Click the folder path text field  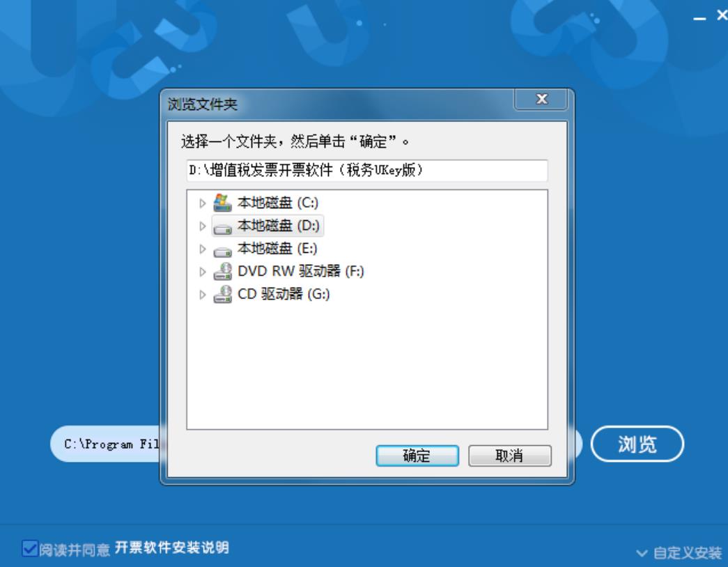click(366, 171)
